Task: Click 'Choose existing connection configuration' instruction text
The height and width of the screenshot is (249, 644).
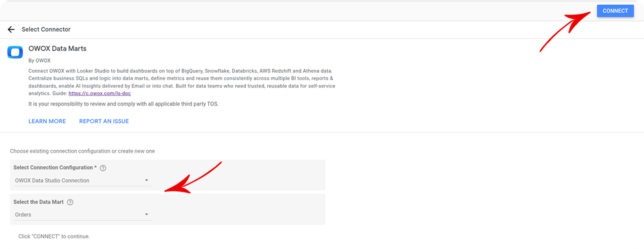Action: [83, 151]
